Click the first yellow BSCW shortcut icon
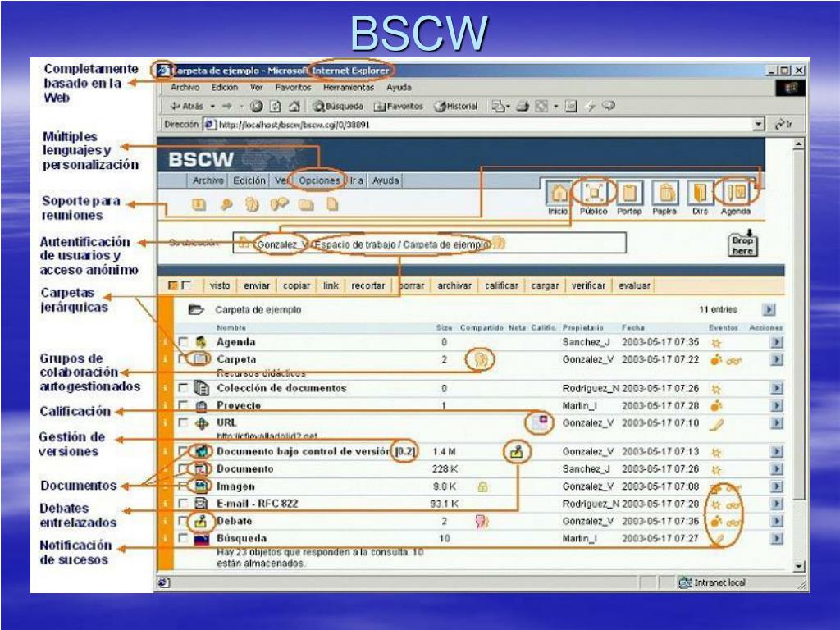Image resolution: width=840 pixels, height=630 pixels. point(199,204)
